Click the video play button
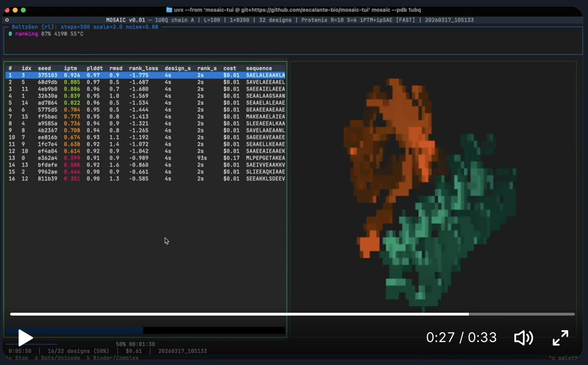Screen dimensions: 588x365 tap(25, 338)
